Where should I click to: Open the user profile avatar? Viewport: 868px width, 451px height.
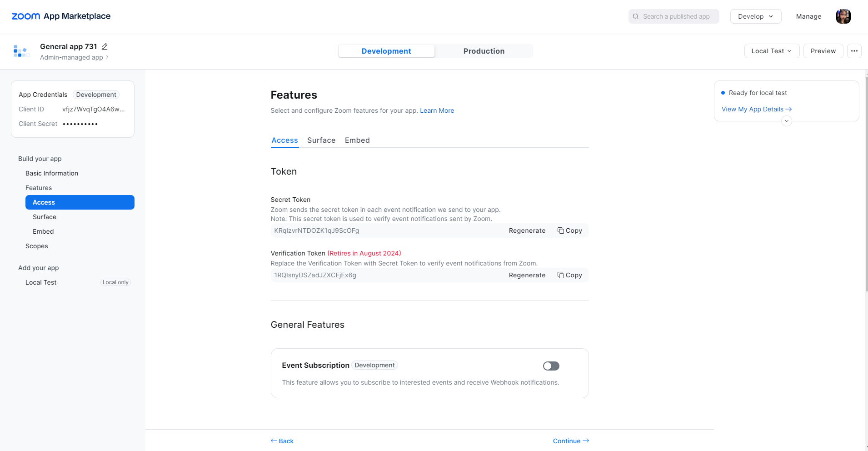click(x=843, y=16)
